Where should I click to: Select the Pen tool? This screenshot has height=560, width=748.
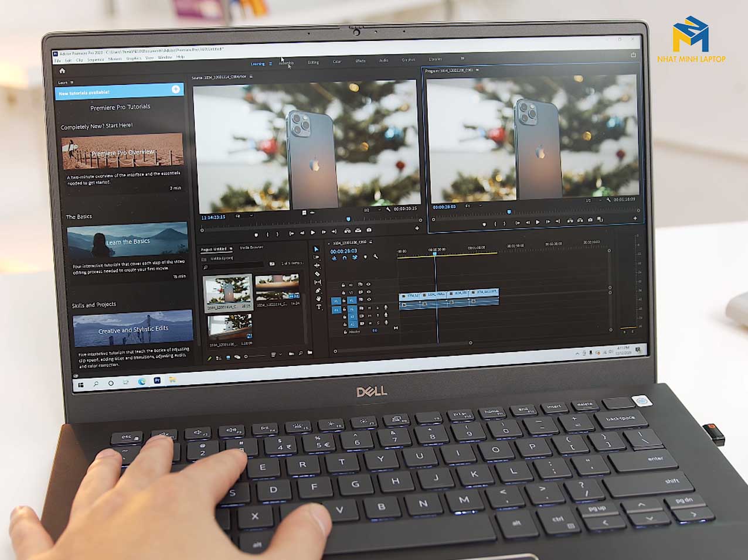click(318, 291)
